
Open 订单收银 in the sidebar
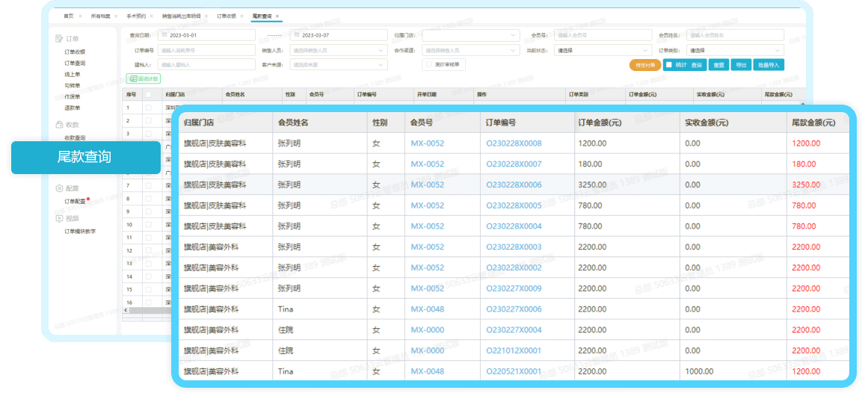[x=75, y=52]
